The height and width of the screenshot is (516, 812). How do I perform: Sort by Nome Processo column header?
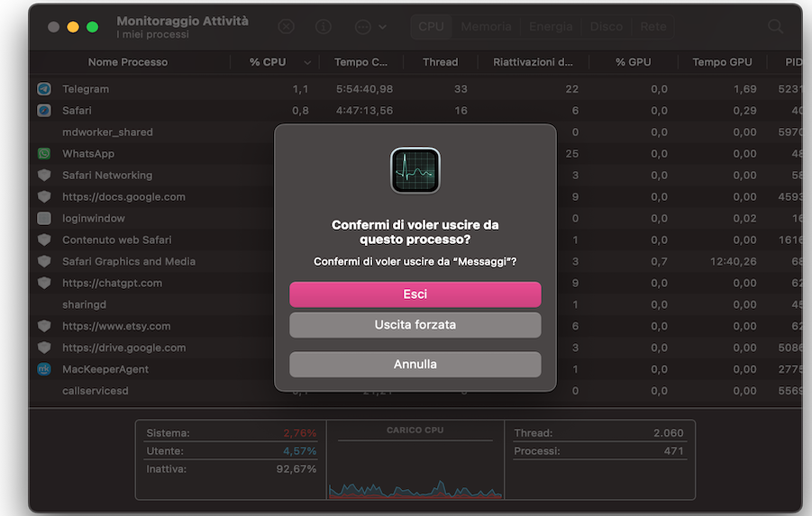pos(127,62)
